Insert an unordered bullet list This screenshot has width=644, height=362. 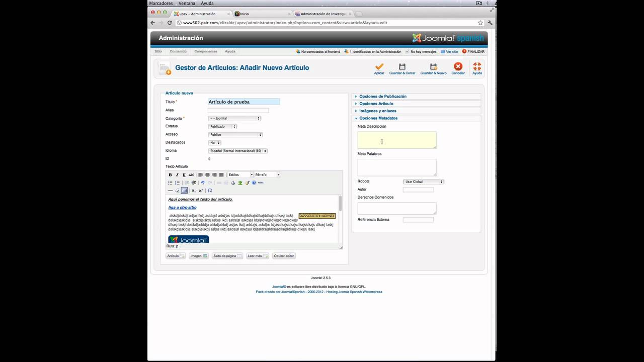click(170, 183)
